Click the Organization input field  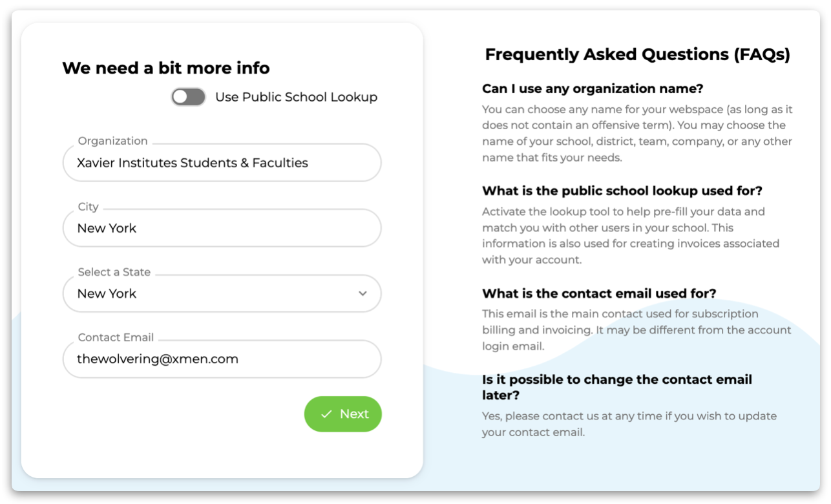(x=222, y=163)
